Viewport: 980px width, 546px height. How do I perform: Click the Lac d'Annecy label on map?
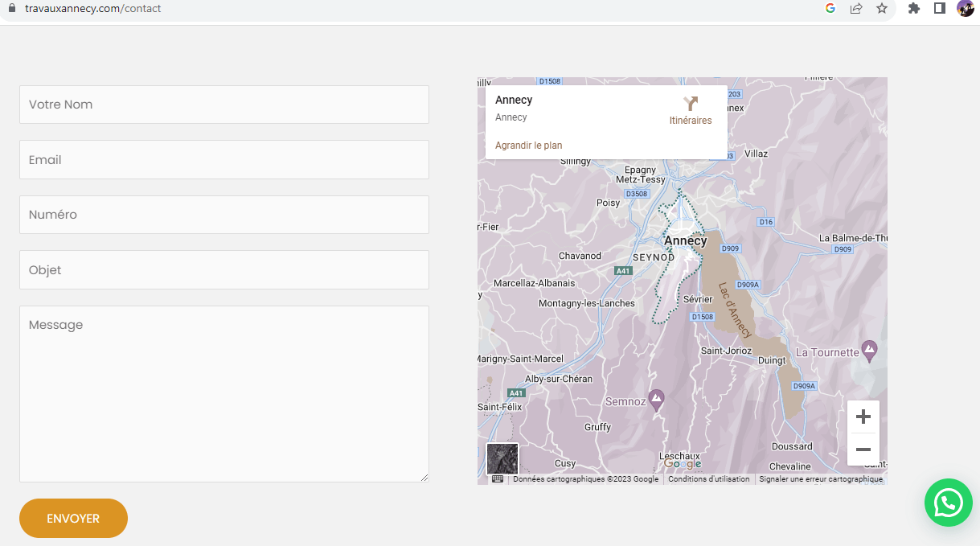[x=735, y=310]
